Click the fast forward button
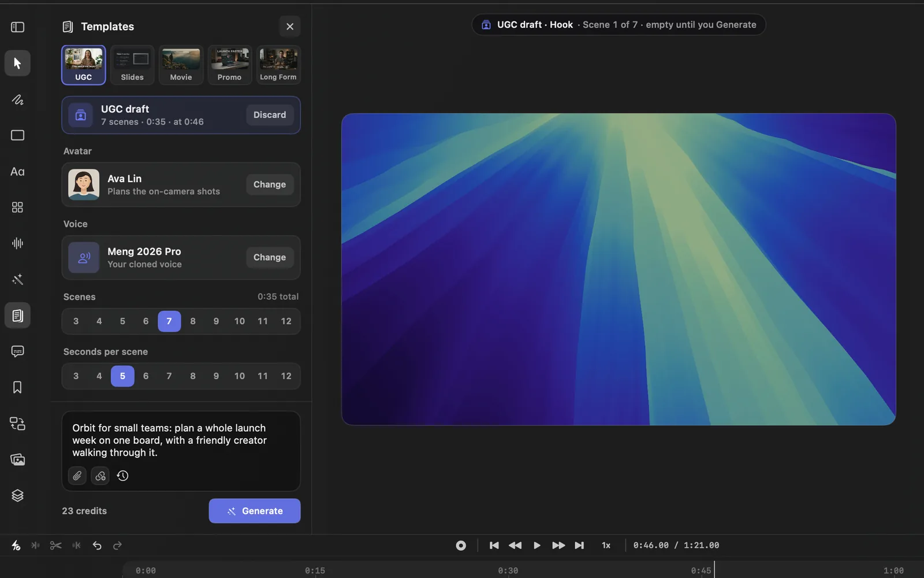This screenshot has width=924, height=578. click(x=558, y=545)
